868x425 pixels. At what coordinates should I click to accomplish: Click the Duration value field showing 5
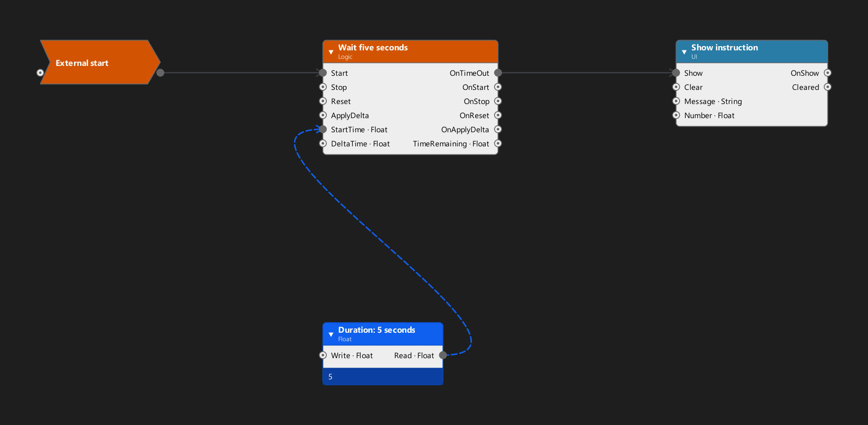click(x=383, y=377)
